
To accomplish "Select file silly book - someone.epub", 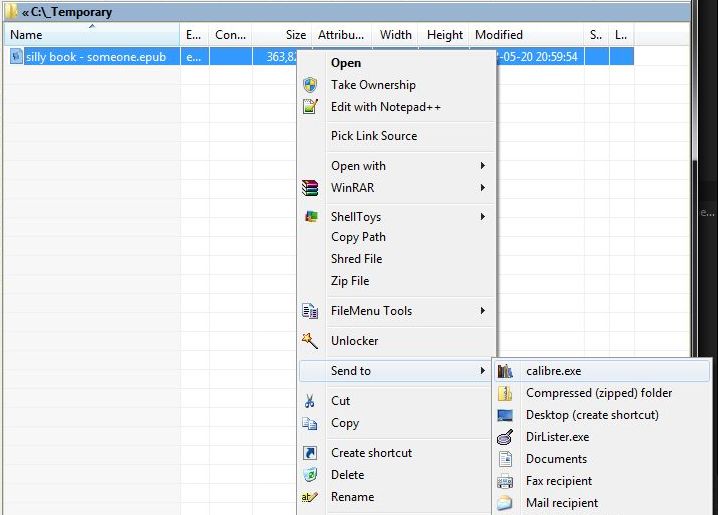I will point(96,57).
